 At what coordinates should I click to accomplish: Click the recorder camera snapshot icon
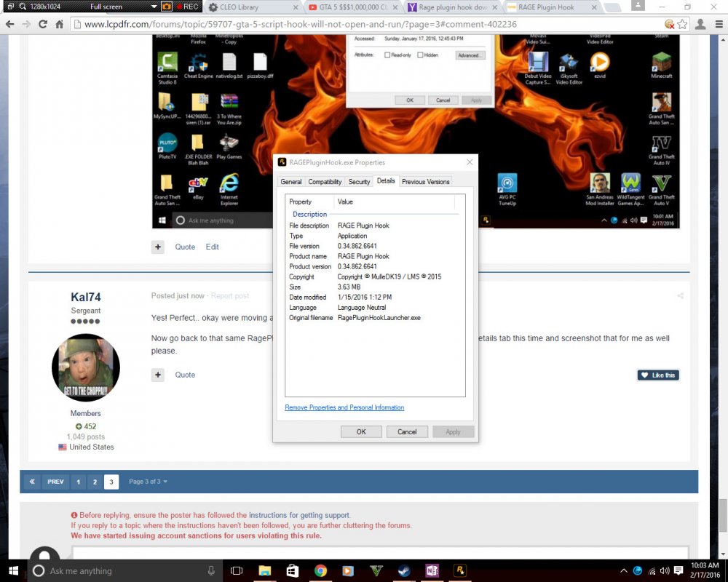pos(167,7)
